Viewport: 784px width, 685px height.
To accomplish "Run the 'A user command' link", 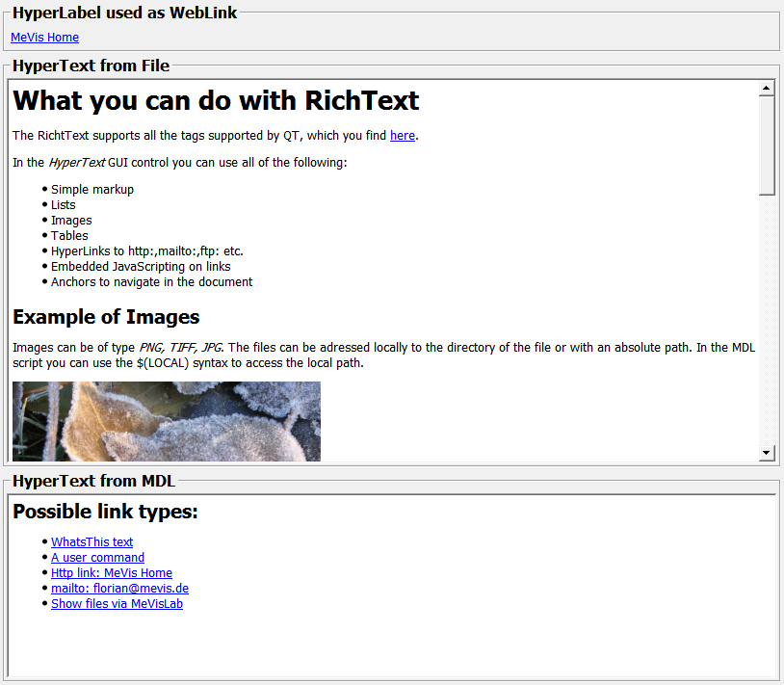I will [x=97, y=558].
